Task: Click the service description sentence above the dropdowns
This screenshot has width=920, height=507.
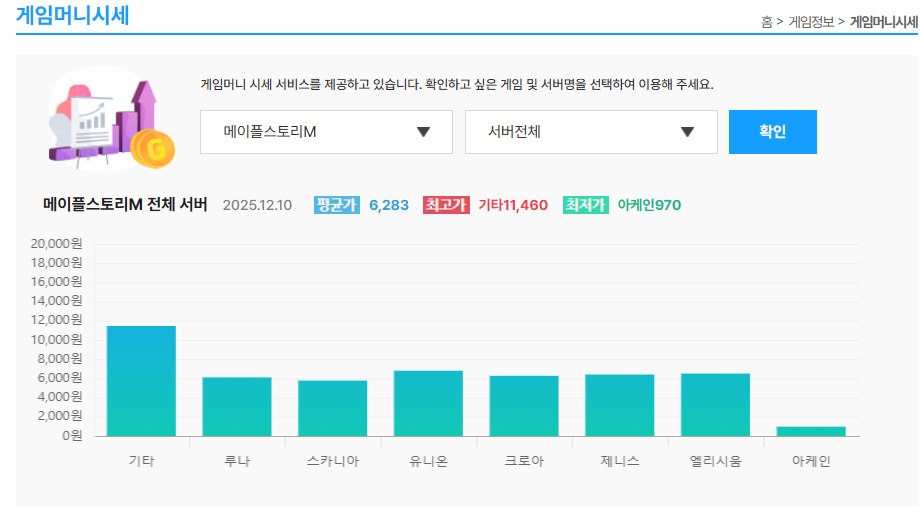Action: (x=457, y=84)
